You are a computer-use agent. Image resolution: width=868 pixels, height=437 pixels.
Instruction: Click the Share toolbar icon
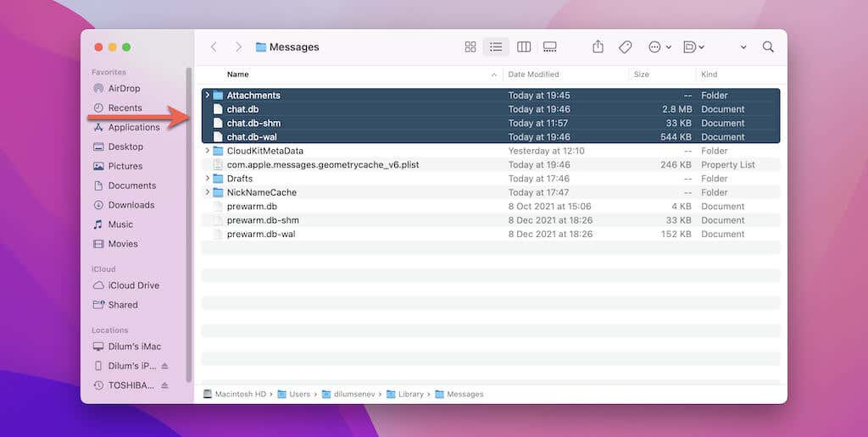598,47
